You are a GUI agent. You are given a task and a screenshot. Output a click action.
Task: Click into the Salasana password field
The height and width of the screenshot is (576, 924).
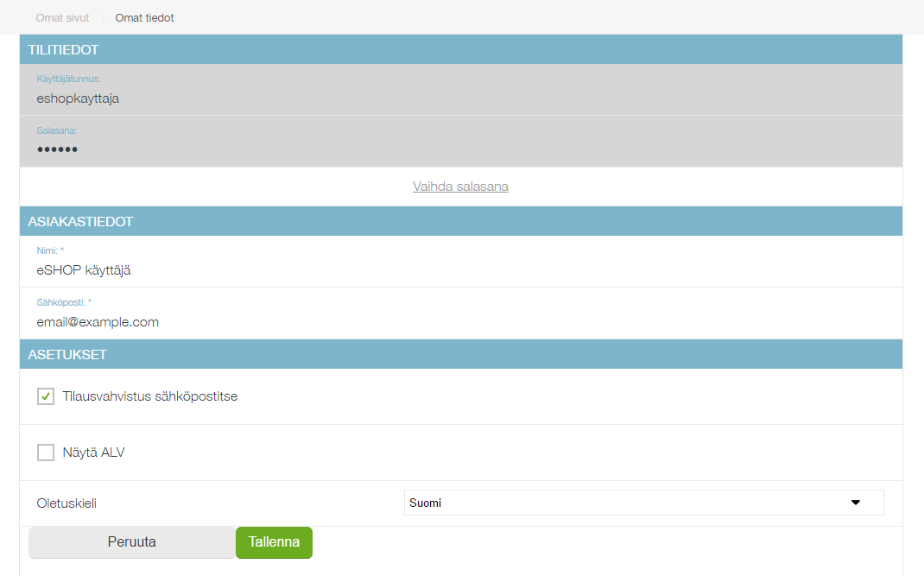(460, 149)
